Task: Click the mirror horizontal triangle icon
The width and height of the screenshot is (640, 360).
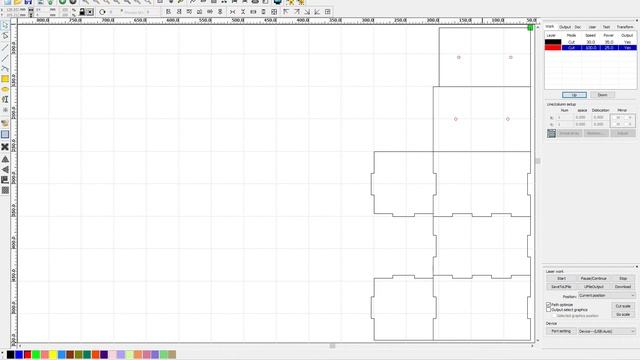Action: pos(5,159)
